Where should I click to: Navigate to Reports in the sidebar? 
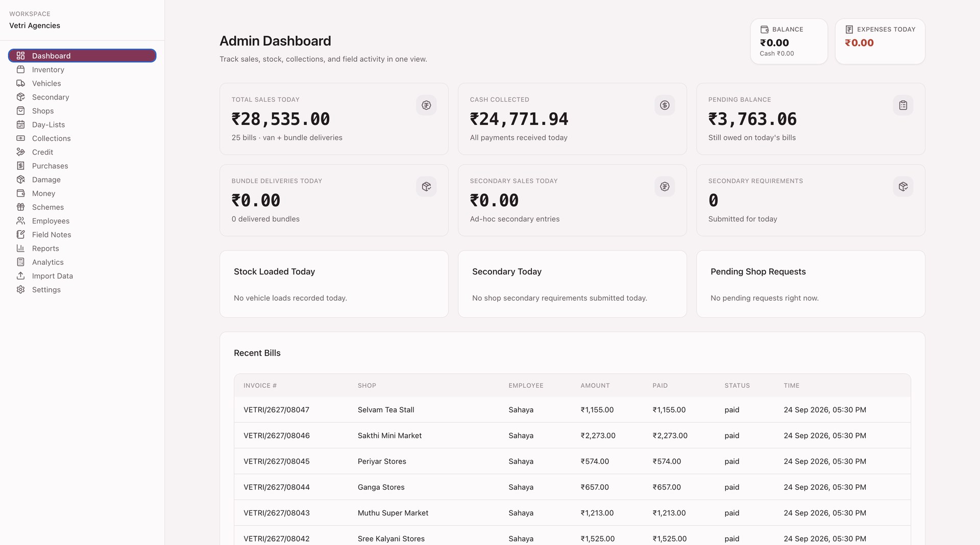82,249
